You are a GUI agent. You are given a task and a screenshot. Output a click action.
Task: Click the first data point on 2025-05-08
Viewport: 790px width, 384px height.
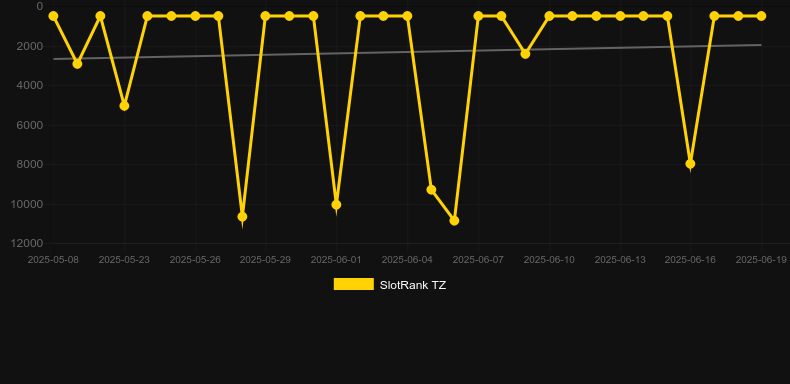click(x=53, y=16)
